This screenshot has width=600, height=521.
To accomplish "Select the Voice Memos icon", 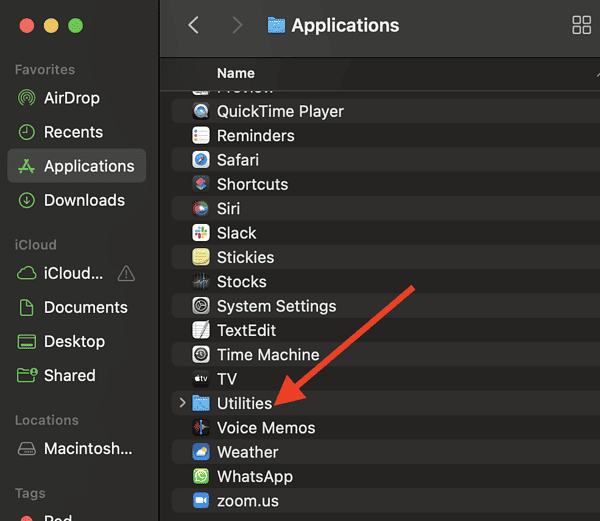I will 201,428.
